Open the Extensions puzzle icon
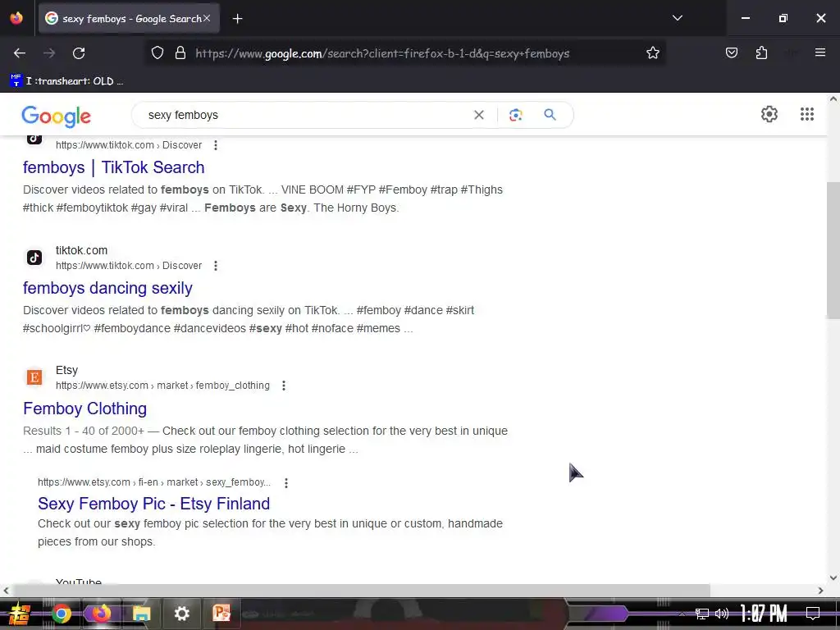840x630 pixels. (x=761, y=53)
